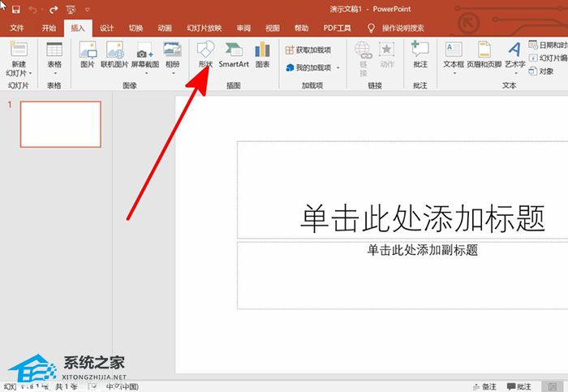Click Get Add-ins (获取加载项) button
The image size is (568, 392).
308,50
